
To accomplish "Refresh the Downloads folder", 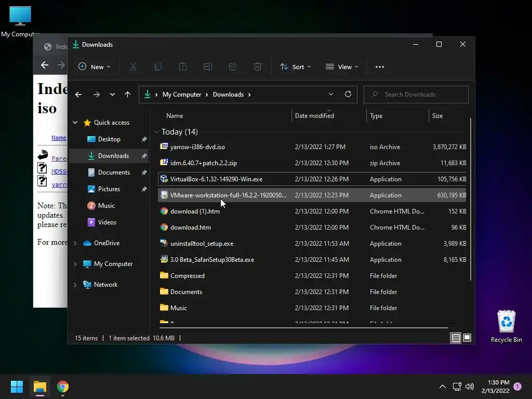I will [348, 95].
